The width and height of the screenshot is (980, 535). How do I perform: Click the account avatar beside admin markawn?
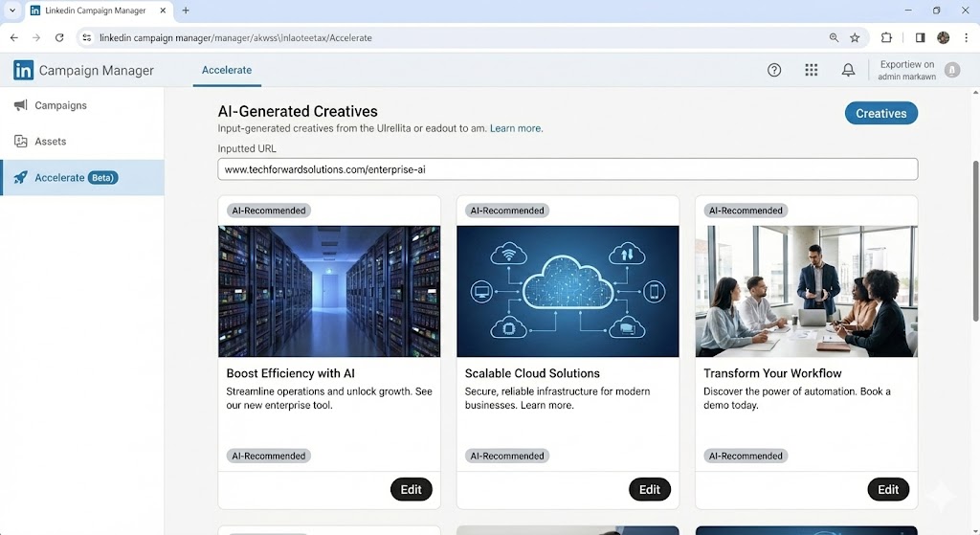(952, 70)
